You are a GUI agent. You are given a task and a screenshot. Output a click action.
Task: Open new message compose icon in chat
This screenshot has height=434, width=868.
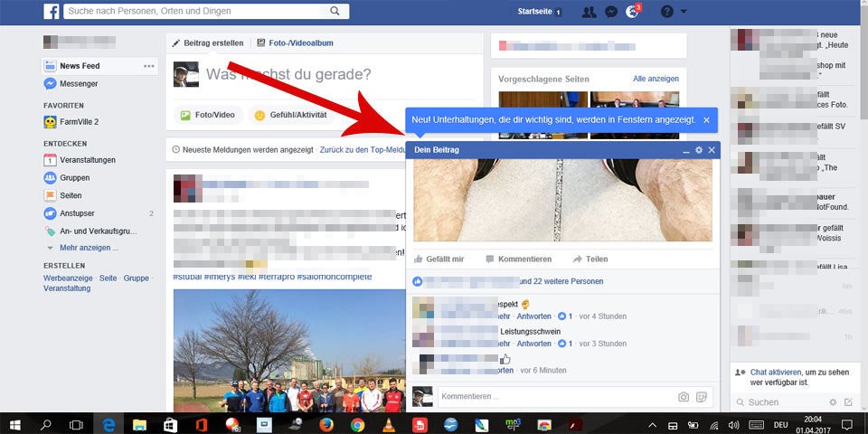[x=849, y=402]
